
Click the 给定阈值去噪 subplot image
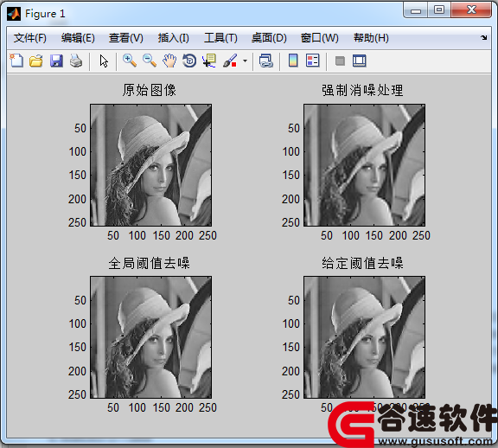[364, 337]
